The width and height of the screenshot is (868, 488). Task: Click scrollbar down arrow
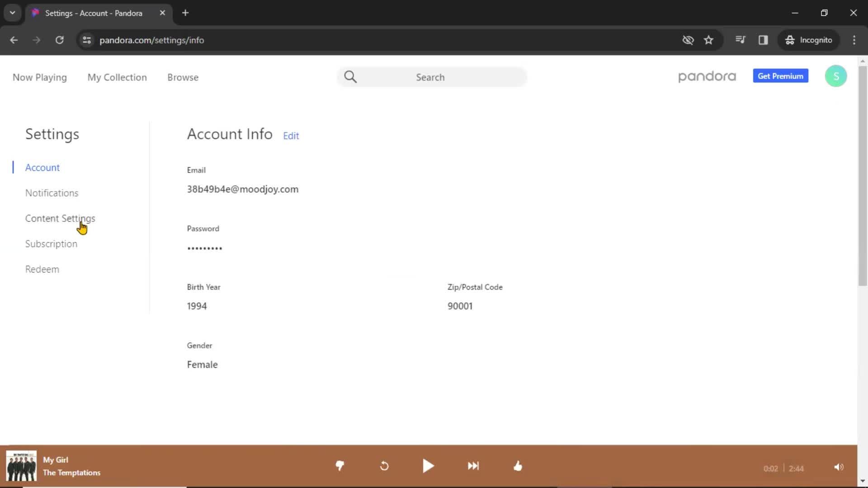(863, 481)
